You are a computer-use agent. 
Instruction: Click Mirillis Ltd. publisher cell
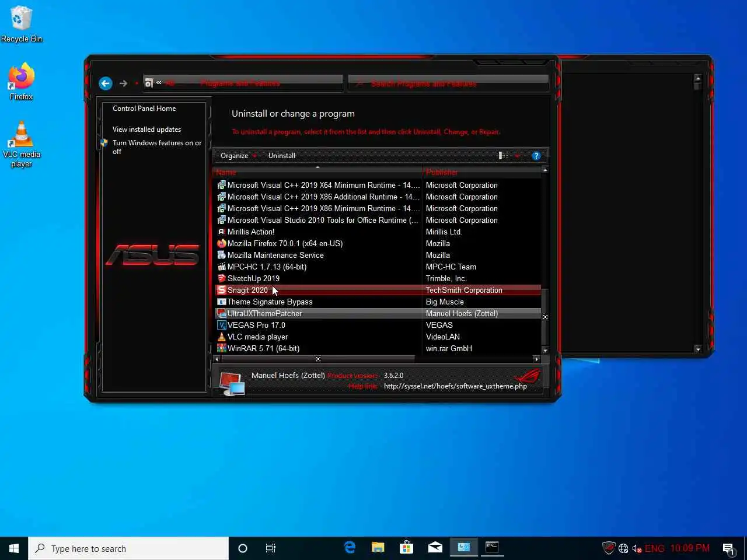(x=444, y=232)
